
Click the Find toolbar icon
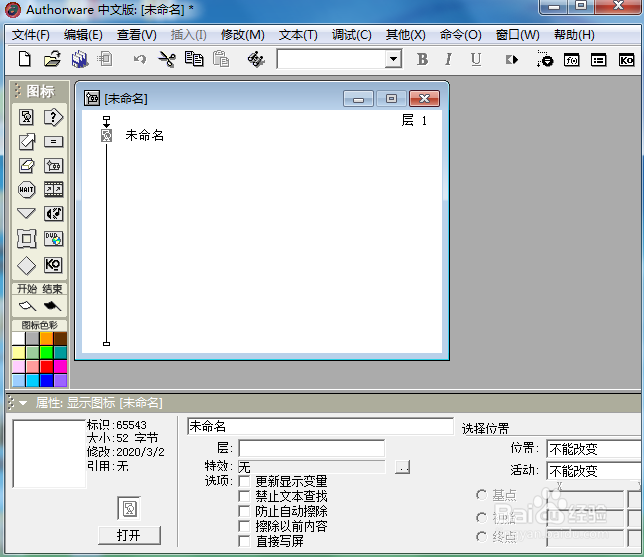[x=256, y=60]
